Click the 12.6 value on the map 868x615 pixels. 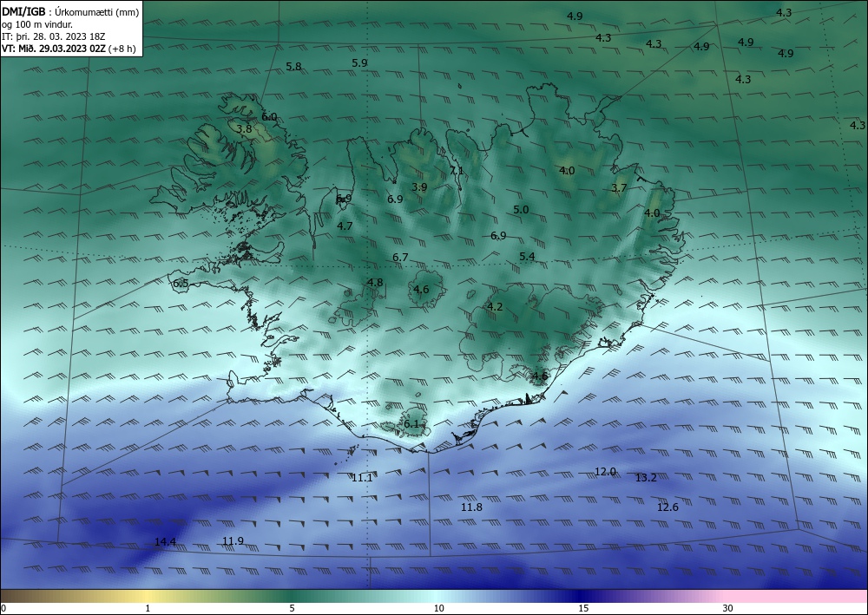click(667, 507)
